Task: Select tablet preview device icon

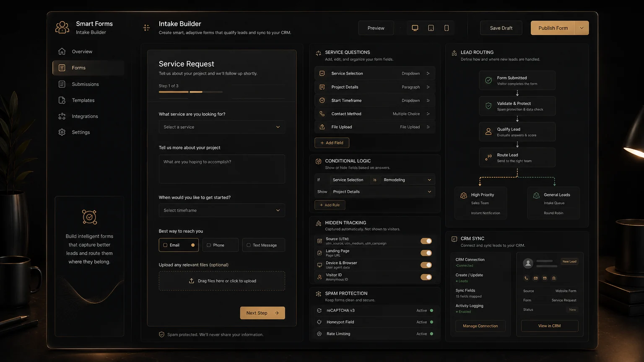Action: pyautogui.click(x=431, y=28)
